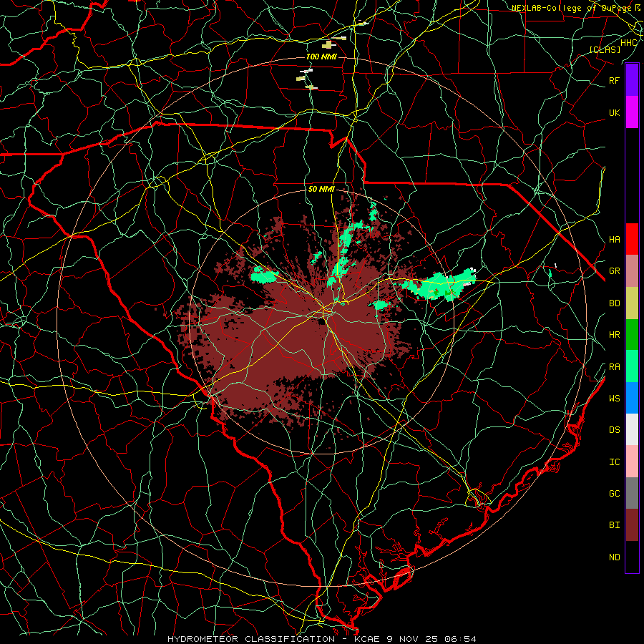Click the 9 NOV 25 date text
The image size is (644, 644).
point(412,639)
